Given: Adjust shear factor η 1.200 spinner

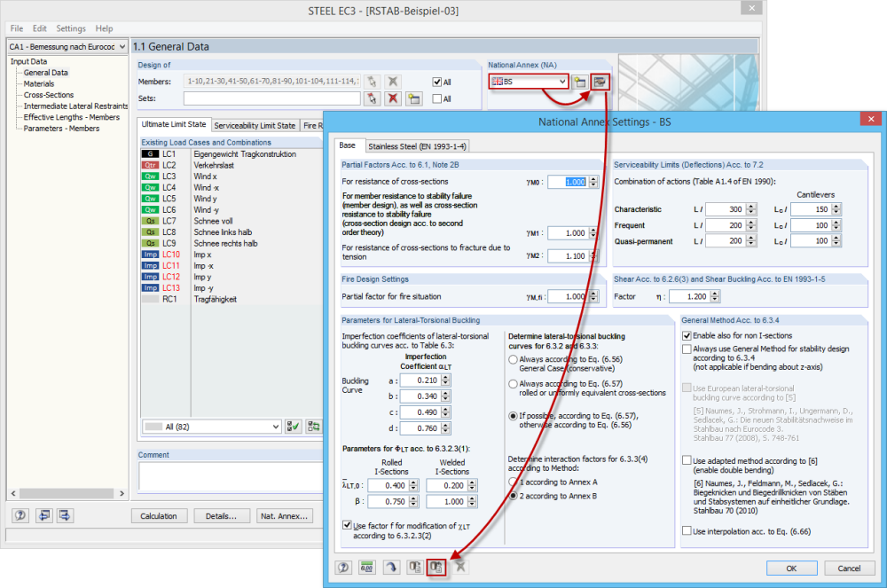Looking at the screenshot, I should pos(715,296).
